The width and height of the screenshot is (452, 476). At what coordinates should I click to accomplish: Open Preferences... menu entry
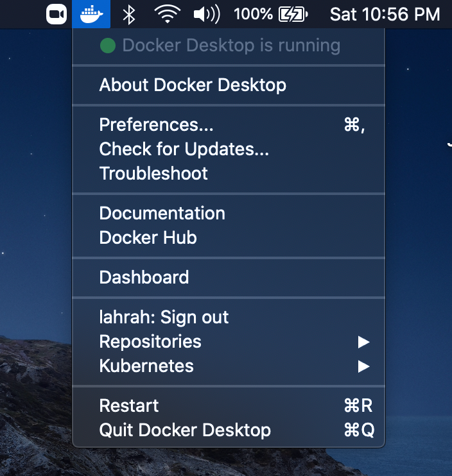point(229,124)
